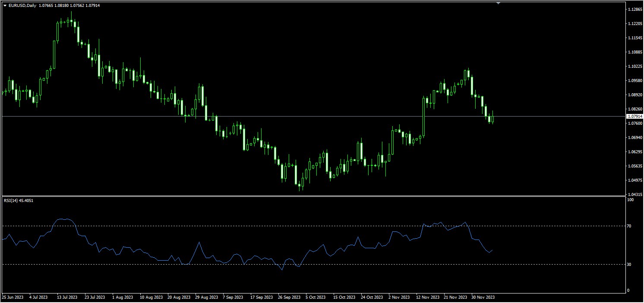The image size is (644, 303).
Task: Click the 1.12865 price scale label
Action: point(635,9)
